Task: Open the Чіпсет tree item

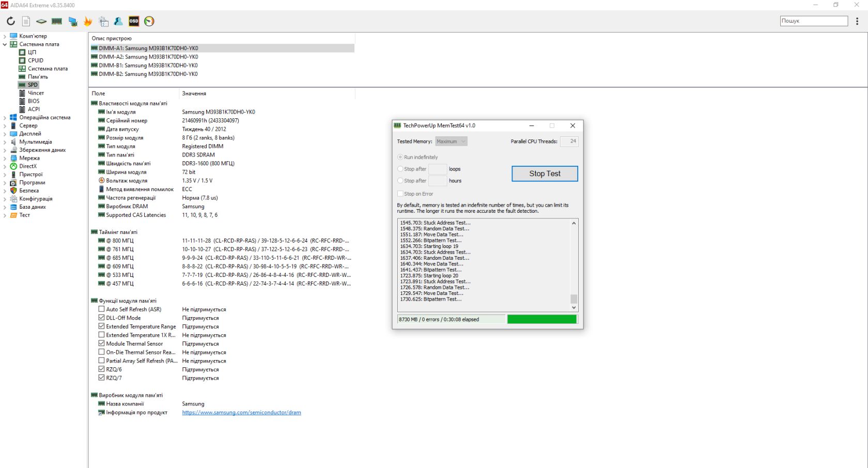Action: 36,93
